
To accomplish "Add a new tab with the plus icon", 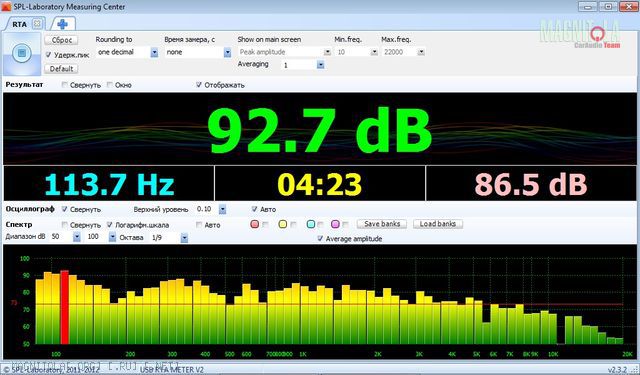I will pos(62,24).
